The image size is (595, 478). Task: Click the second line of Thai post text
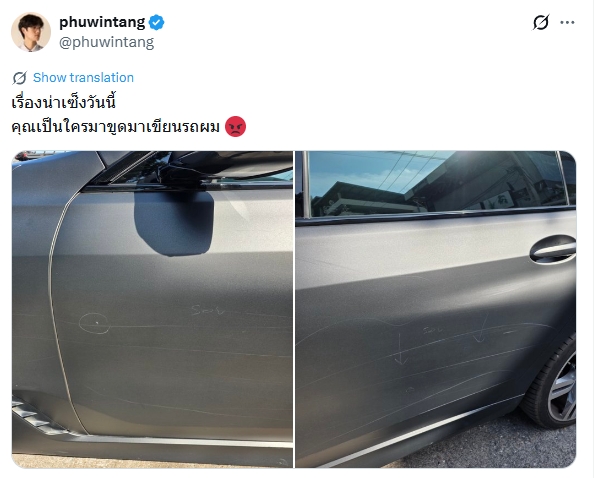click(116, 127)
